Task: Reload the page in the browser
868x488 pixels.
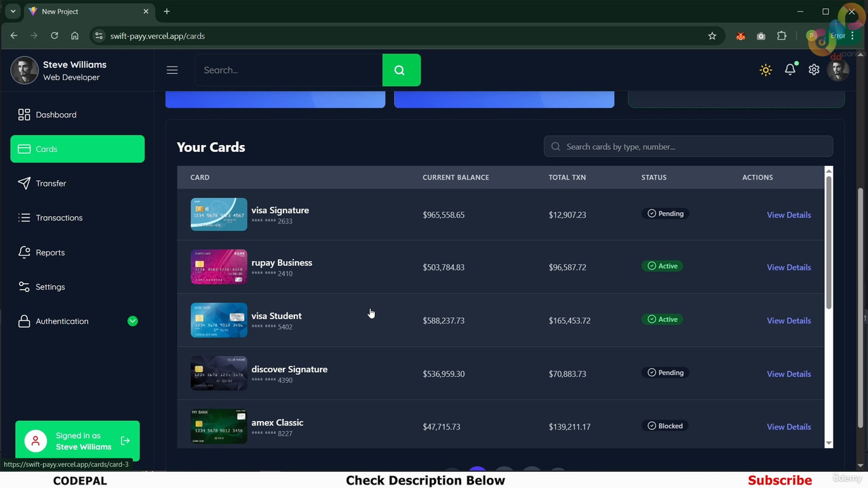Action: 54,36
